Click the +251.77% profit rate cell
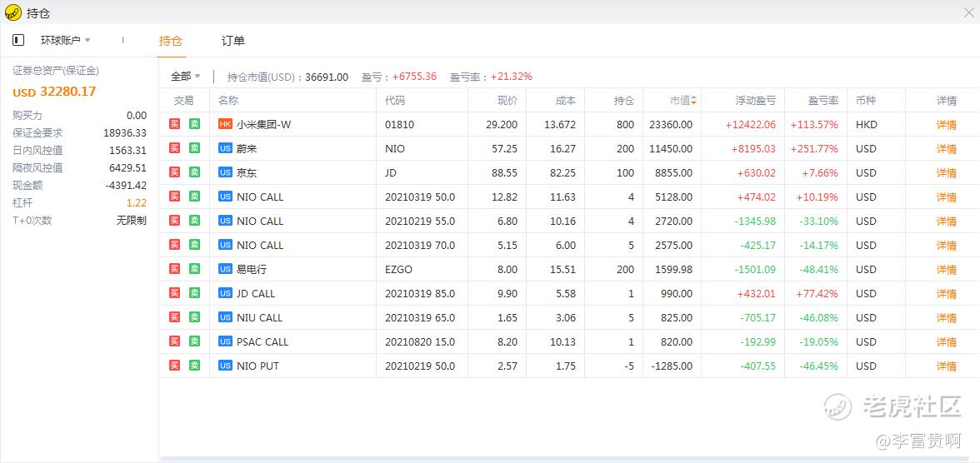 [813, 149]
